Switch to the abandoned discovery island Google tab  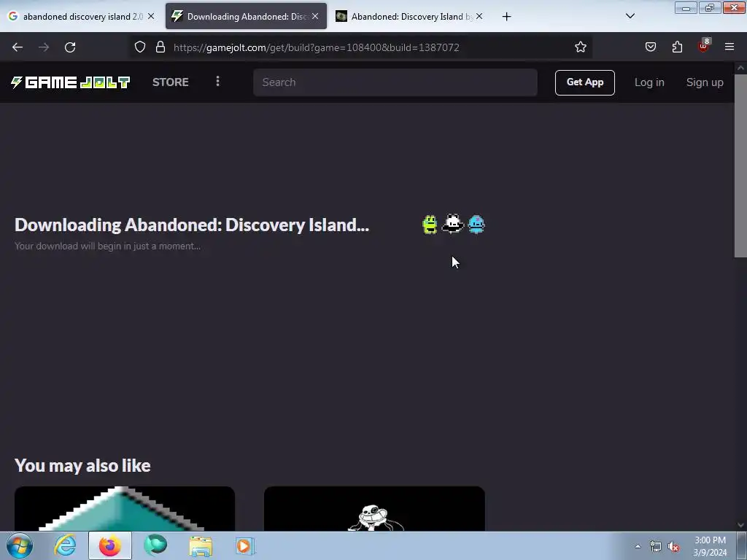coord(79,17)
